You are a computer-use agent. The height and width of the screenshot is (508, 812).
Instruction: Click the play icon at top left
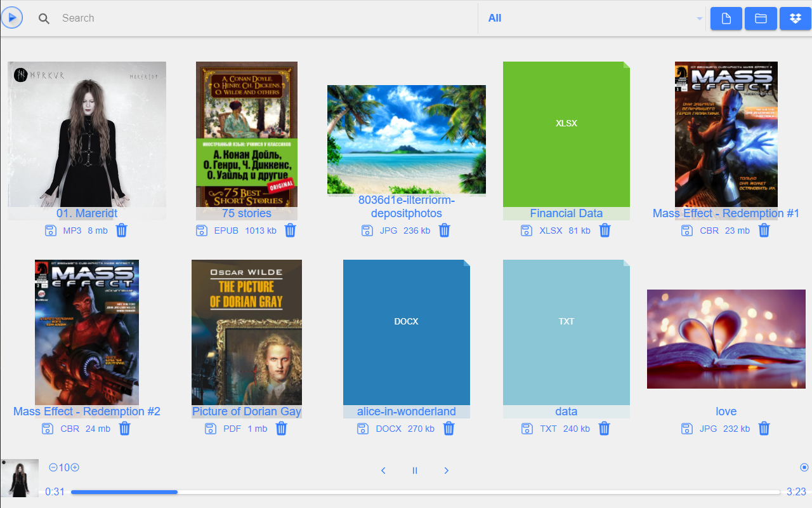tap(12, 18)
